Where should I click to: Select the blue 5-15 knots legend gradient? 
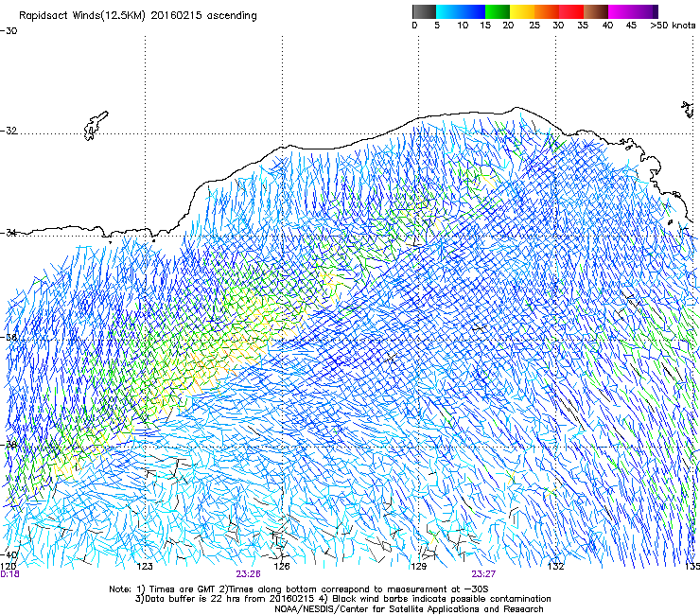tap(461, 11)
